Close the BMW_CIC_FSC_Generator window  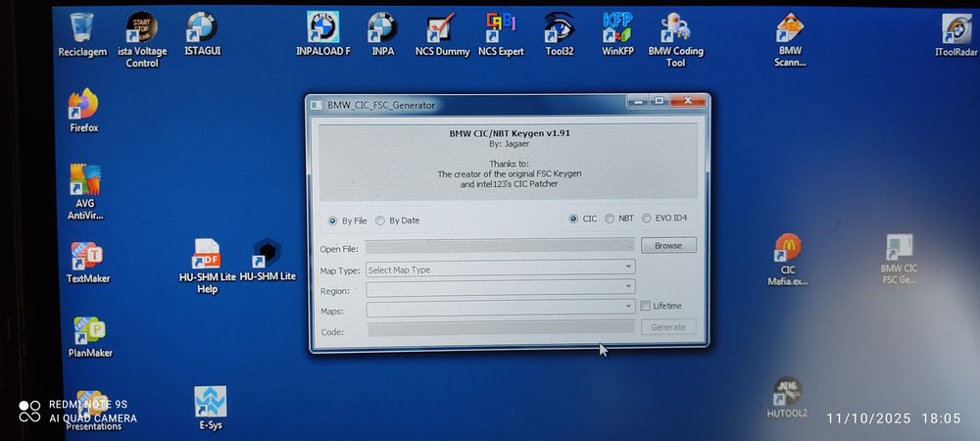(x=688, y=101)
